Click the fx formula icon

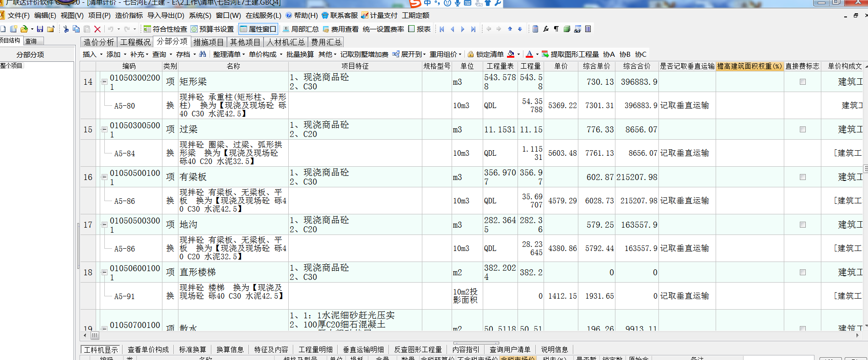(546, 29)
